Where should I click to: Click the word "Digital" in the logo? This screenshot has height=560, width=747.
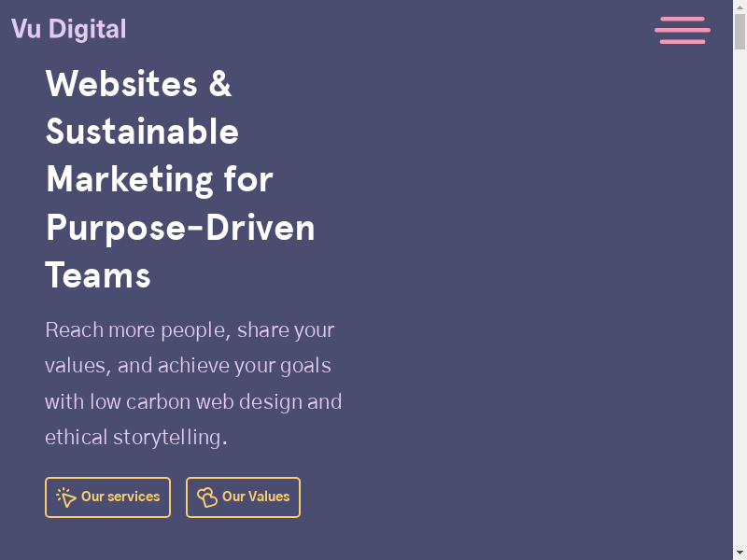pyautogui.click(x=87, y=29)
